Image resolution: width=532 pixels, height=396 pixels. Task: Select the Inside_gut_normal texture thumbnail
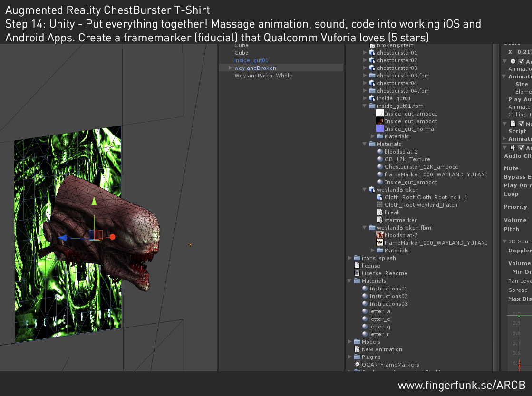pyautogui.click(x=380, y=129)
